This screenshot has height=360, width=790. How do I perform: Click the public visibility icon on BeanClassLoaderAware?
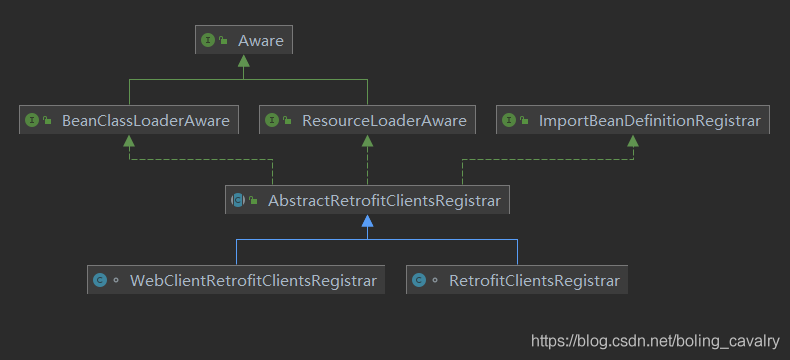click(47, 121)
